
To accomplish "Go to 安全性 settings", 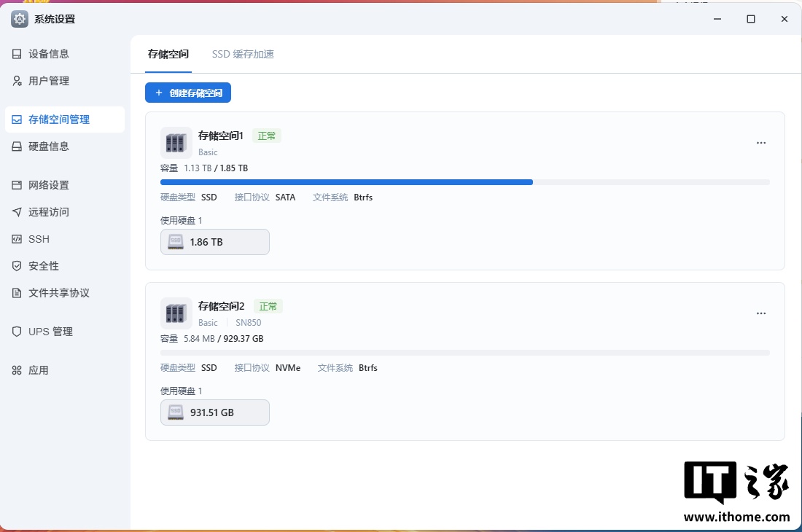I will [44, 266].
